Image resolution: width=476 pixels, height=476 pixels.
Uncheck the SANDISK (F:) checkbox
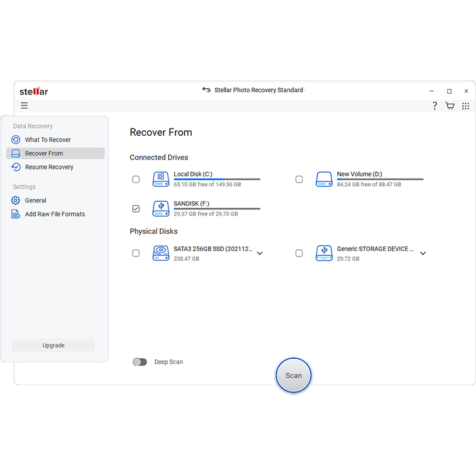[x=136, y=209]
